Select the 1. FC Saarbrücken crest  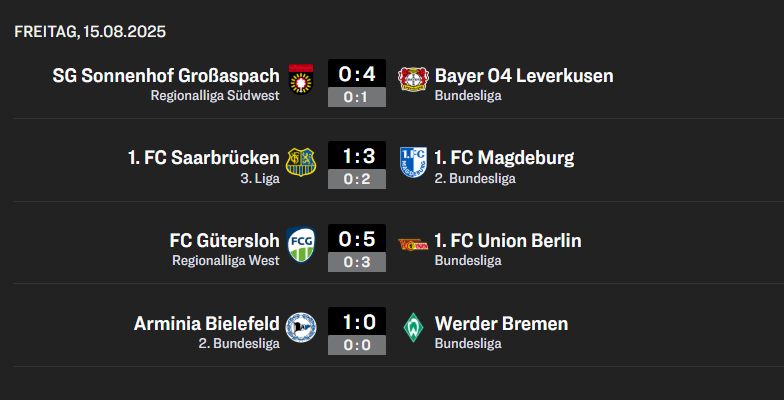tap(301, 161)
